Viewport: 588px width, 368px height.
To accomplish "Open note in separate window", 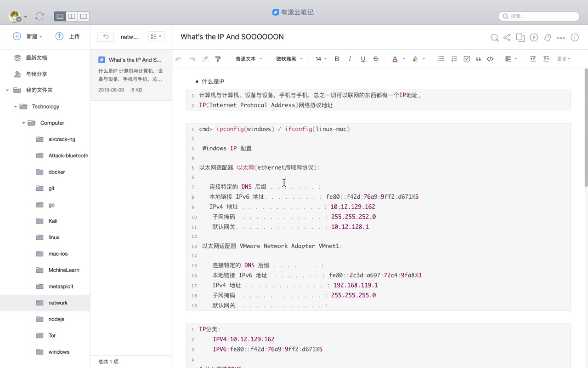I will (520, 38).
